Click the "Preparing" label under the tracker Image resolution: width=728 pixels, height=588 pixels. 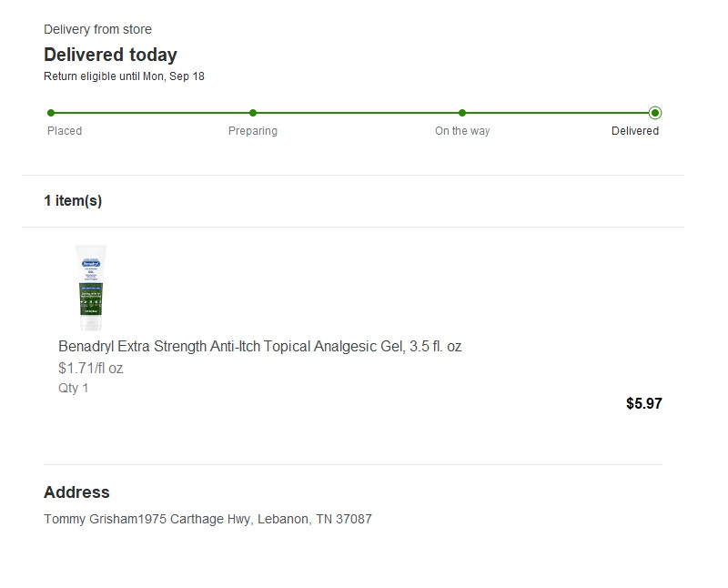253,131
